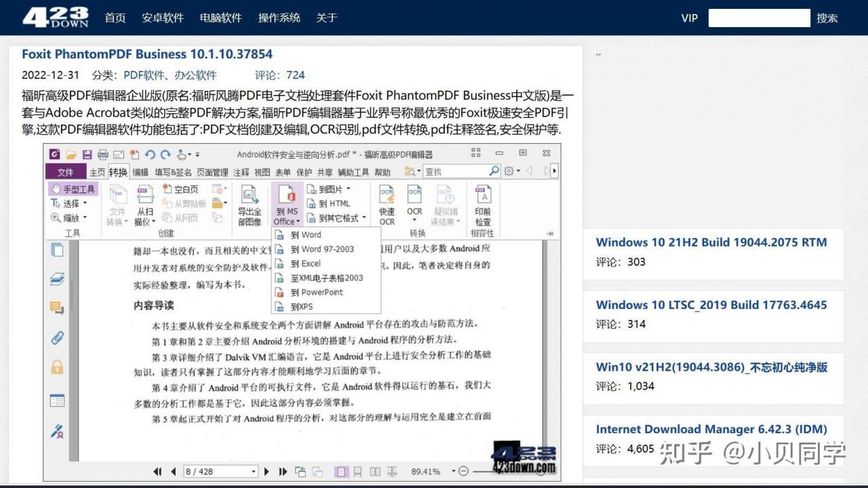Switch to the 页面管理 ribbon tab

click(212, 172)
